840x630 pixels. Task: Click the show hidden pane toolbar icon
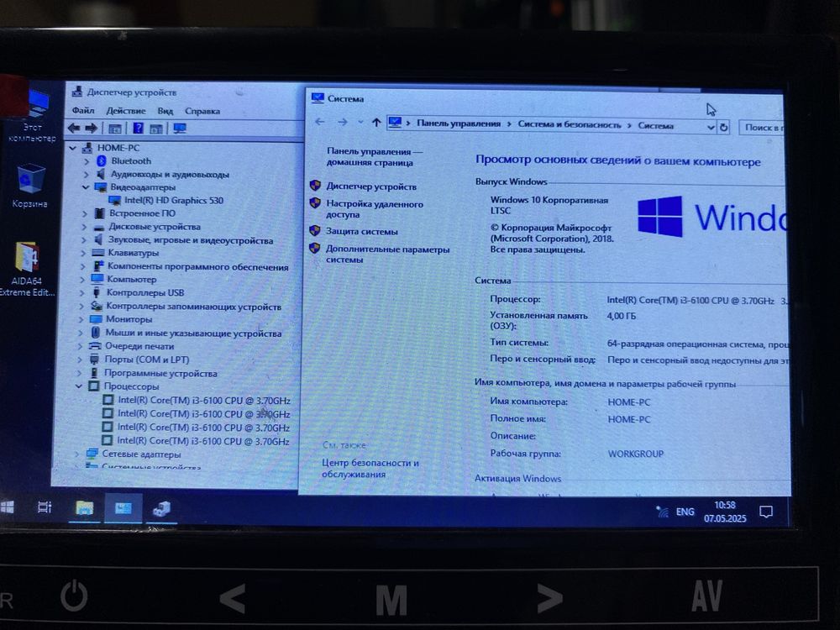click(156, 129)
